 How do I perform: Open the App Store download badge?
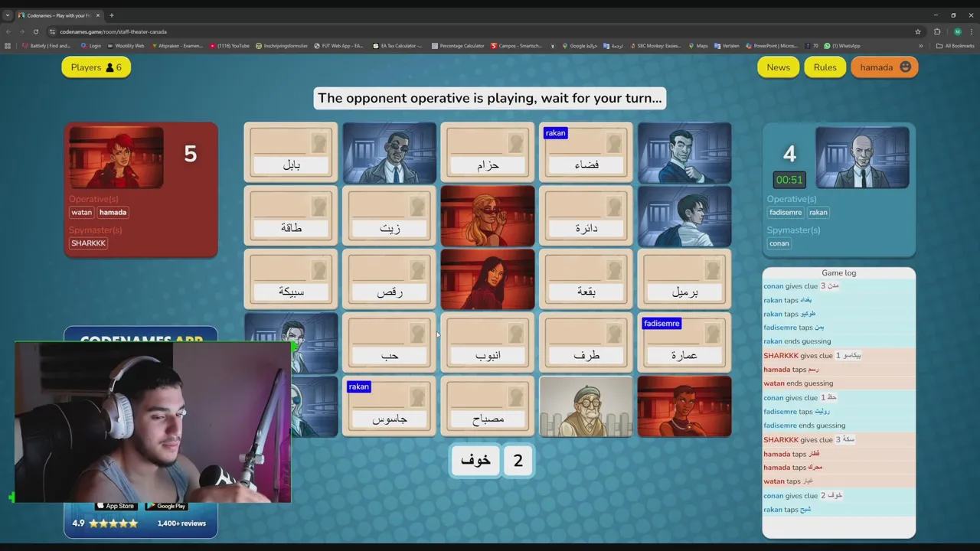(x=115, y=506)
